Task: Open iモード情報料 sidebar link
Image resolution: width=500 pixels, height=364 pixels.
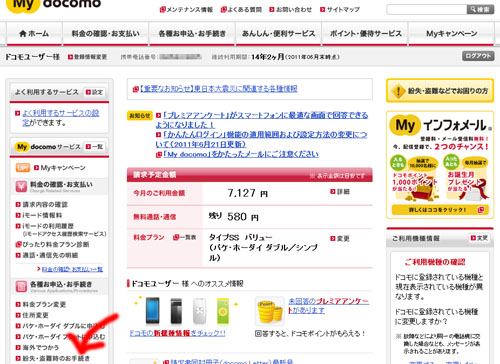Action: [39, 215]
